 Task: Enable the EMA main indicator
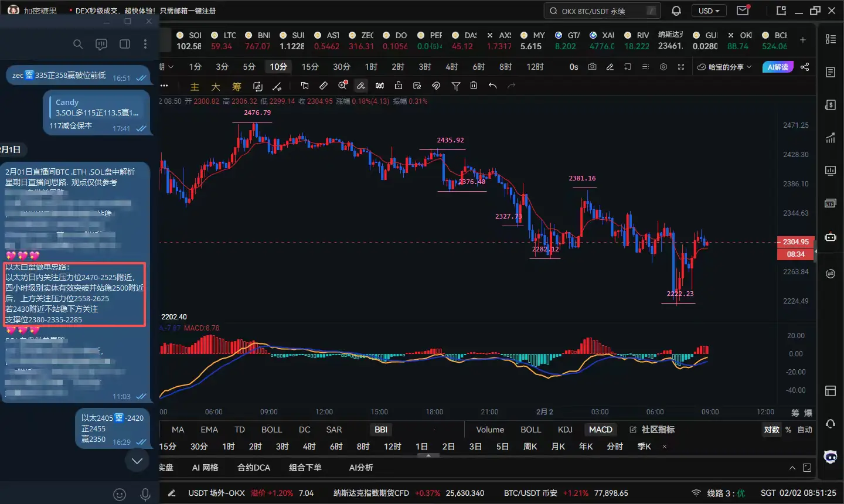point(209,430)
